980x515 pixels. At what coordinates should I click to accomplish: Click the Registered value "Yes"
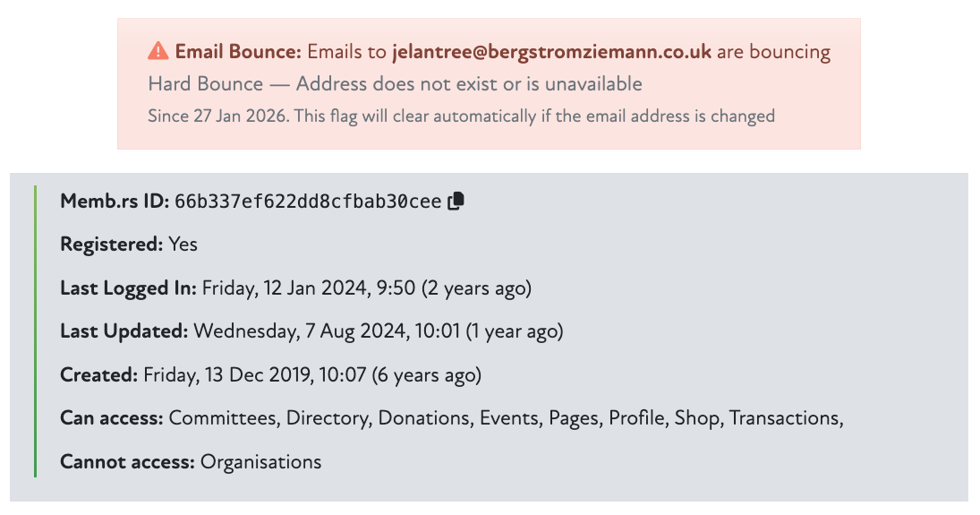pyautogui.click(x=183, y=245)
